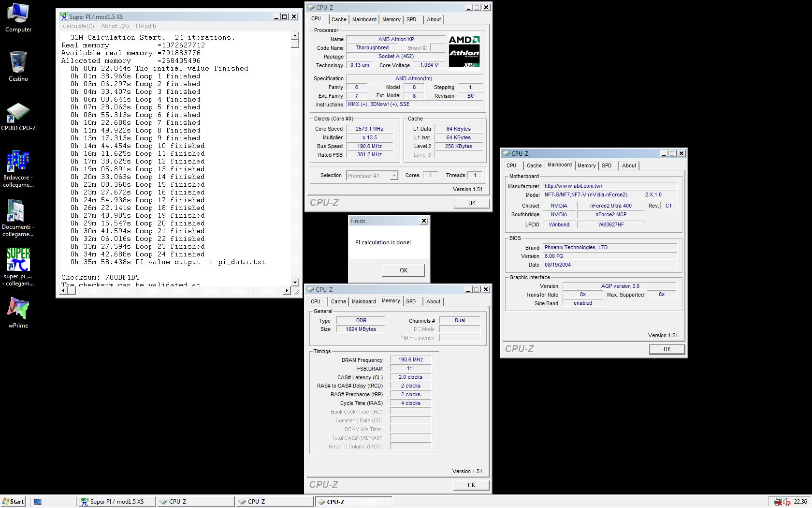Launch the wPrime desktop icon
Viewport: 812px width, 508px height.
pos(18,313)
